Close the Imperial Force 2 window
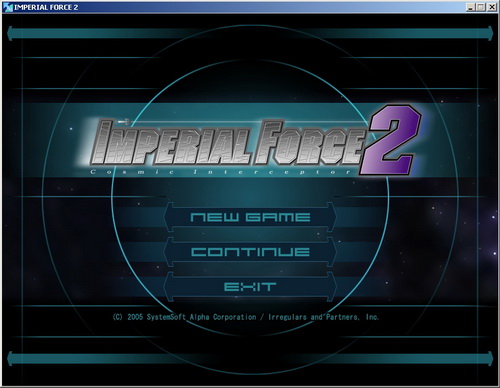This screenshot has height=388, width=500. [x=492, y=7]
